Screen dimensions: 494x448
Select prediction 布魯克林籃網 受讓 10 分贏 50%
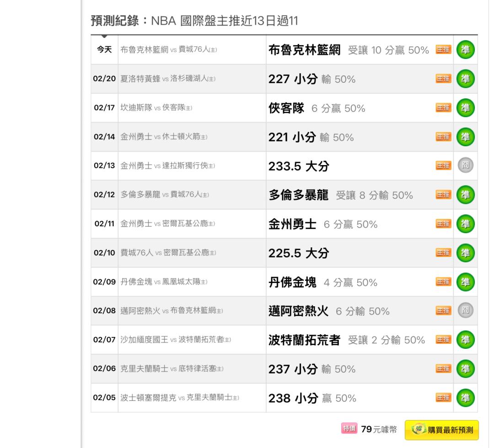click(349, 50)
